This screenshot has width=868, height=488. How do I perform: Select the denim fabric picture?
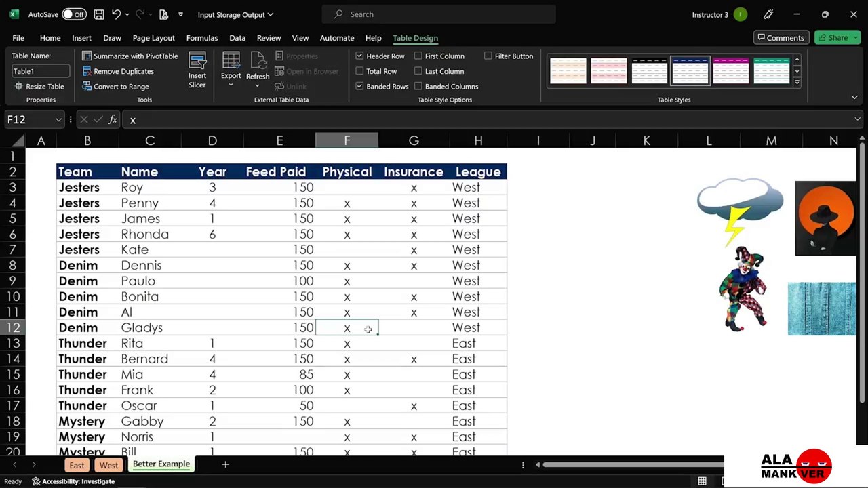822,309
